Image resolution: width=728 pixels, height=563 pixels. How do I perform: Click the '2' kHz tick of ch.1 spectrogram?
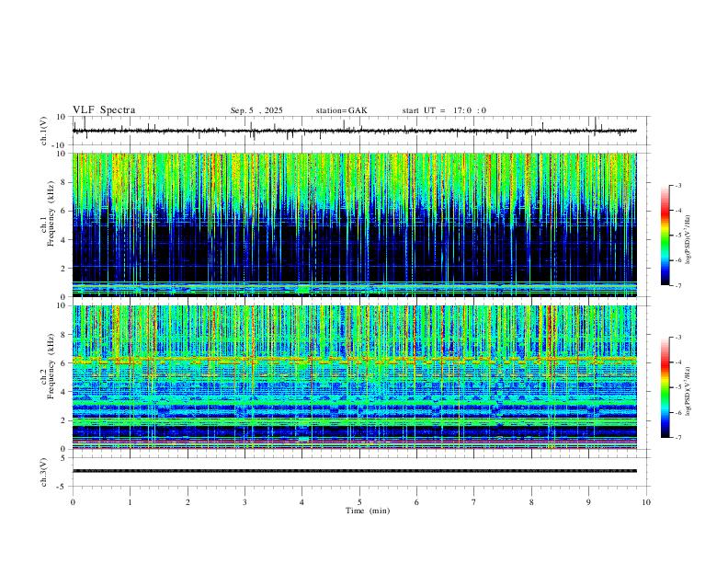tap(63, 269)
